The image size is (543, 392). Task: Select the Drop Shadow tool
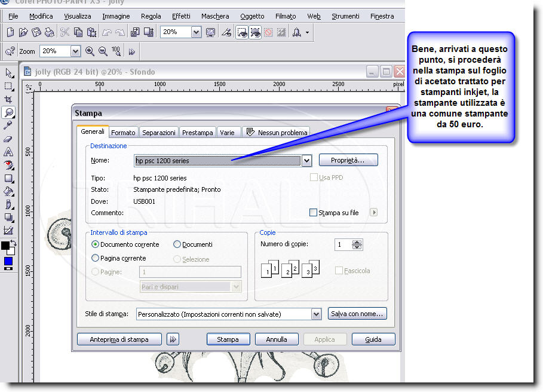(x=8, y=218)
